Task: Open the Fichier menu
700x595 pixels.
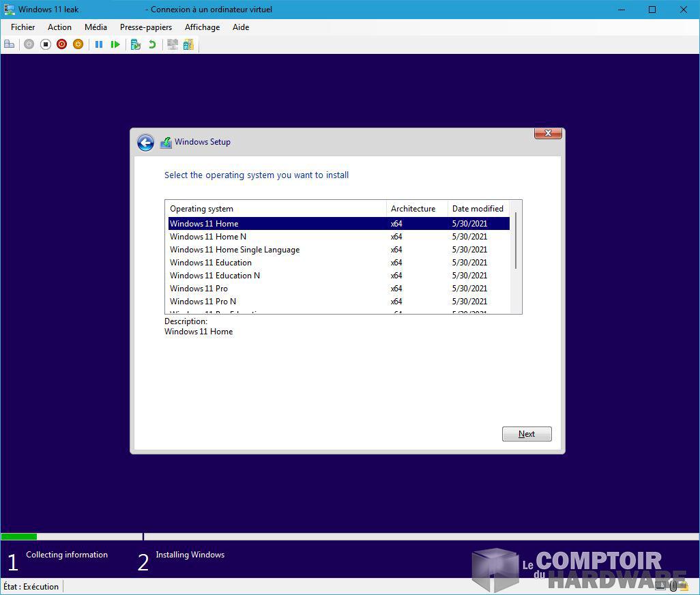Action: pyautogui.click(x=23, y=27)
